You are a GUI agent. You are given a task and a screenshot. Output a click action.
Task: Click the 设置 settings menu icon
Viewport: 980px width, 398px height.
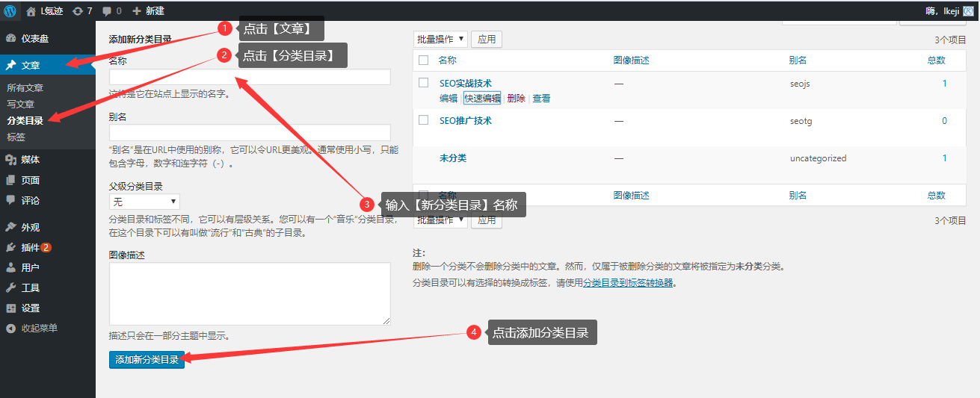click(10, 308)
